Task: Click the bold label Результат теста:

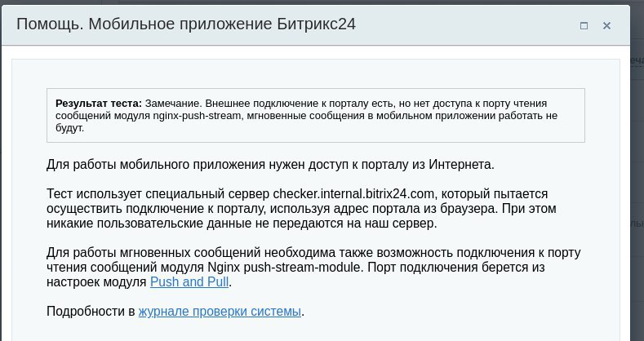Action: (99, 104)
